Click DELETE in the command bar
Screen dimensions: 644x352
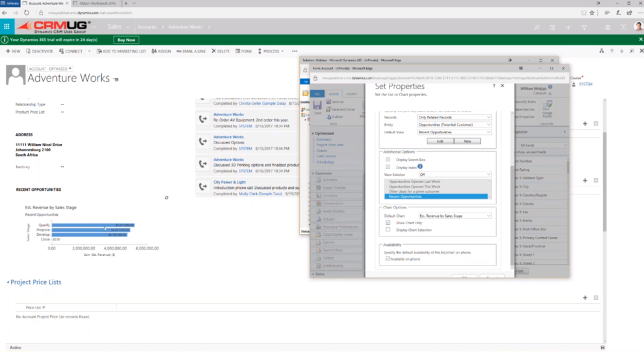pos(221,51)
